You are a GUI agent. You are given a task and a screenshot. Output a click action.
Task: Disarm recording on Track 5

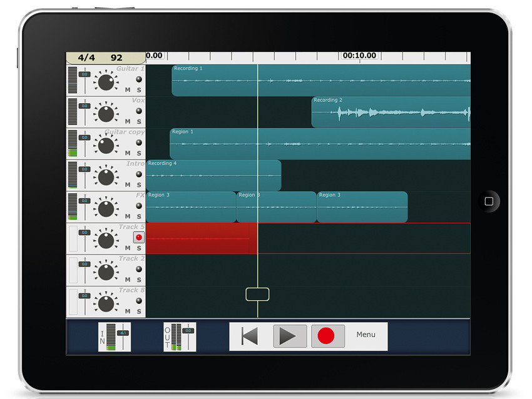pos(139,237)
